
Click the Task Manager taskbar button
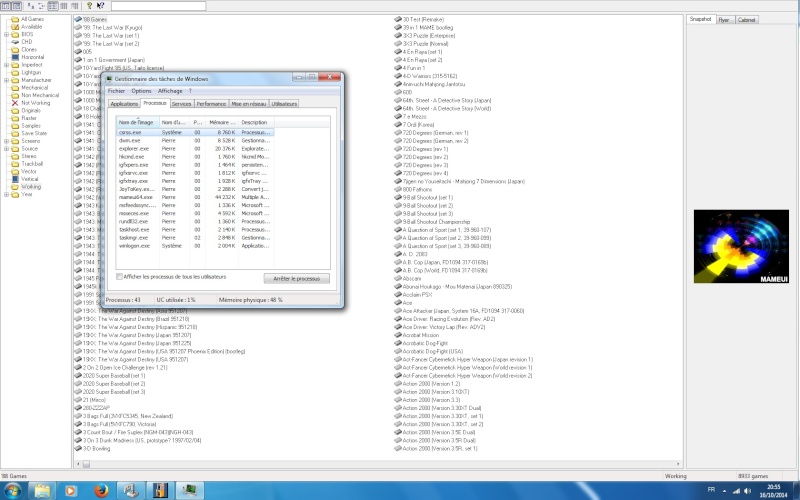[x=190, y=491]
